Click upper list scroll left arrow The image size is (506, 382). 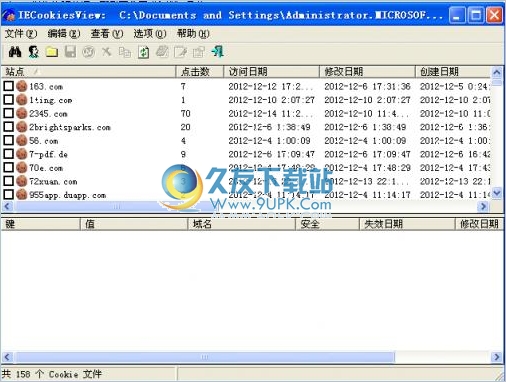pos(7,207)
